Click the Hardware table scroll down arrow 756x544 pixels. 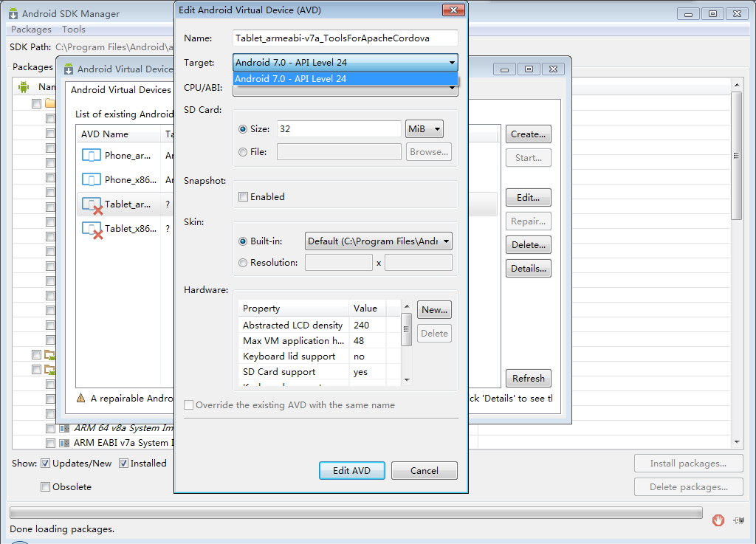[407, 380]
